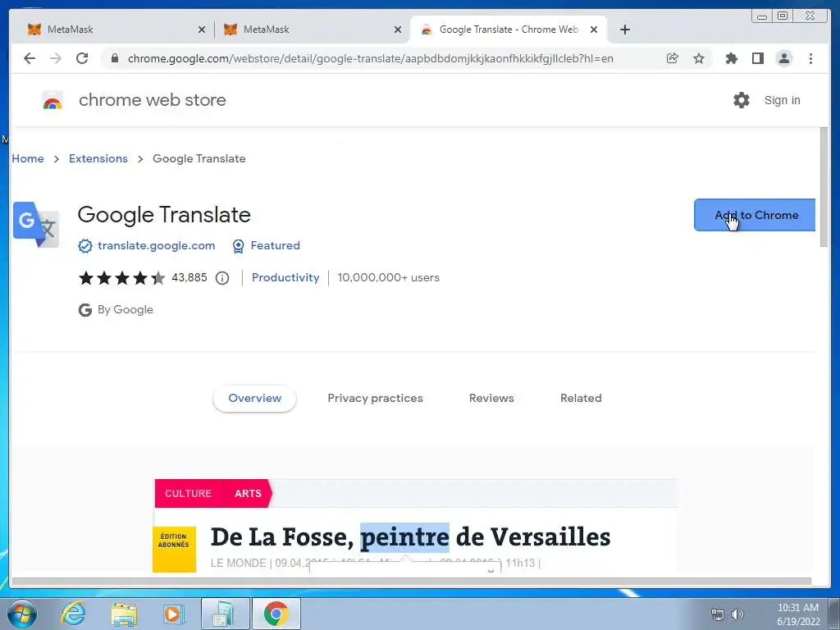Image resolution: width=840 pixels, height=630 pixels.
Task: Select the Overview tab
Action: 254,398
